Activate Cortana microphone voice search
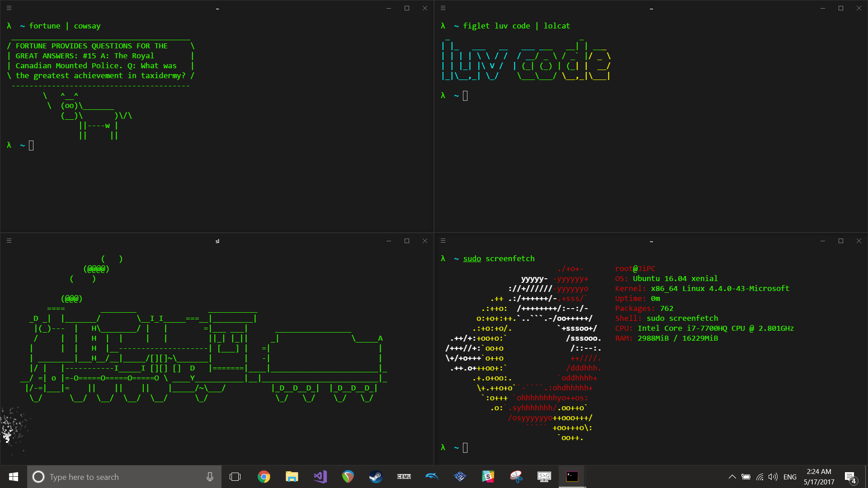Image resolution: width=868 pixels, height=488 pixels. point(210,477)
